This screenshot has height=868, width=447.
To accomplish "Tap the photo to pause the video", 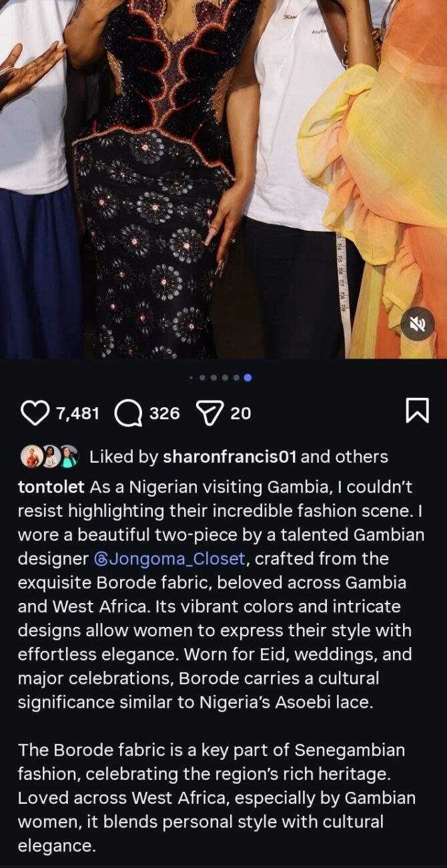I will 223,180.
